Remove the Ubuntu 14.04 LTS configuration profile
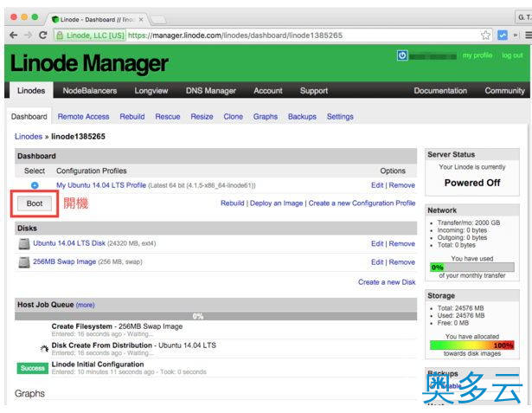Viewport: 532px width, 413px height. 401,185
